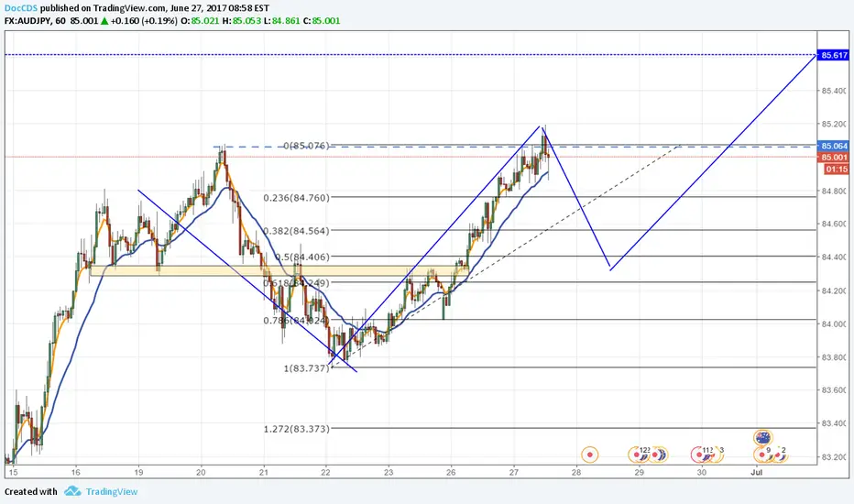Click the low price value L:84.861
This screenshot has height=504, width=854.
coord(281,21)
